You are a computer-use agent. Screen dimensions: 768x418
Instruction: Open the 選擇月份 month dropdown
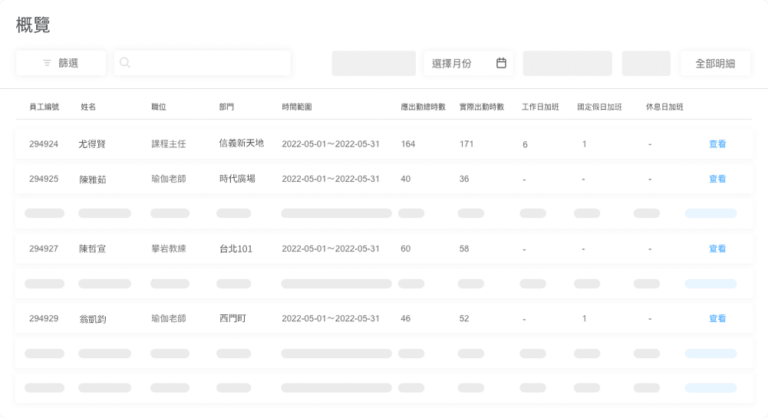468,63
